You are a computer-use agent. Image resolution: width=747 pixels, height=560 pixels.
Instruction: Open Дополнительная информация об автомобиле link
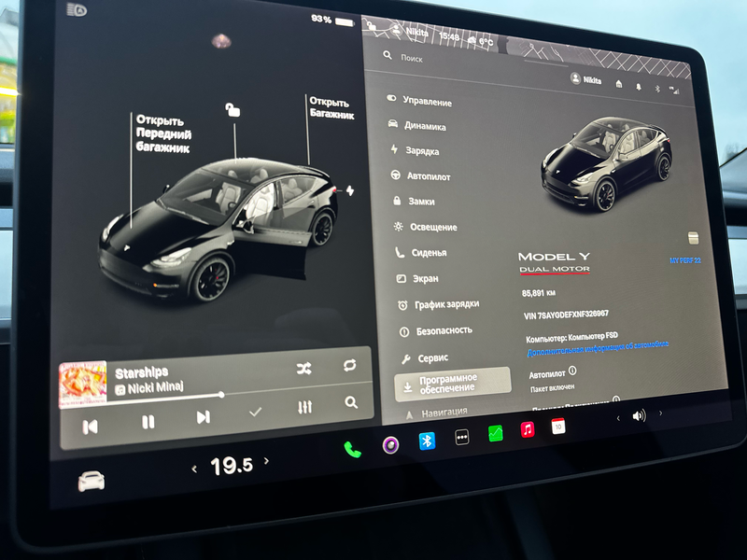(x=598, y=348)
